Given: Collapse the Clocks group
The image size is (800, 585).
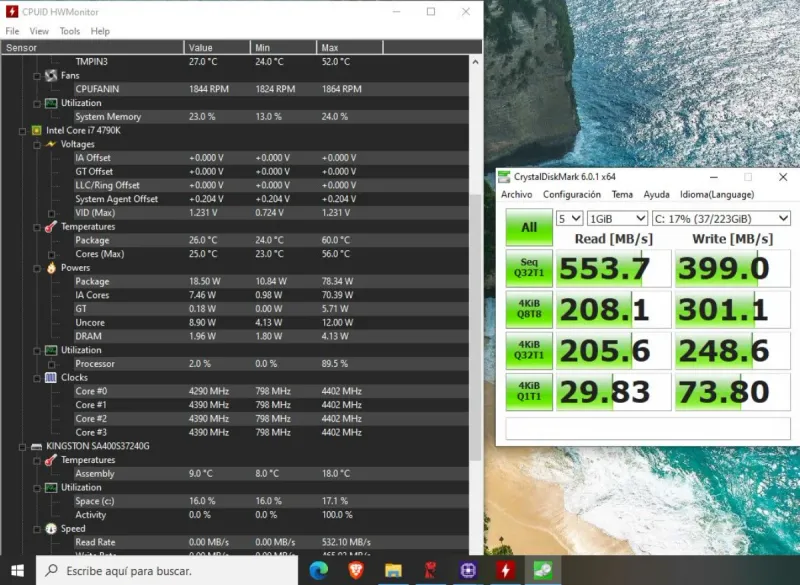Looking at the screenshot, I should [x=37, y=378].
